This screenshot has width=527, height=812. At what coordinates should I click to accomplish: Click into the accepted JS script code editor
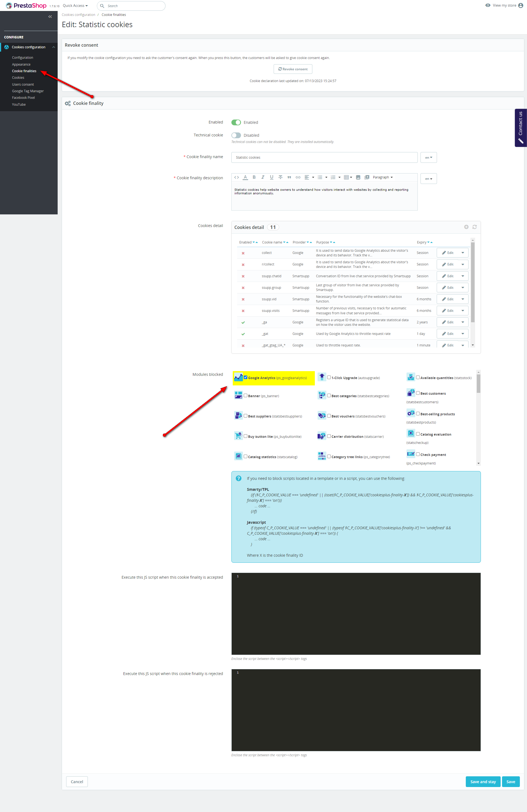[356, 614]
